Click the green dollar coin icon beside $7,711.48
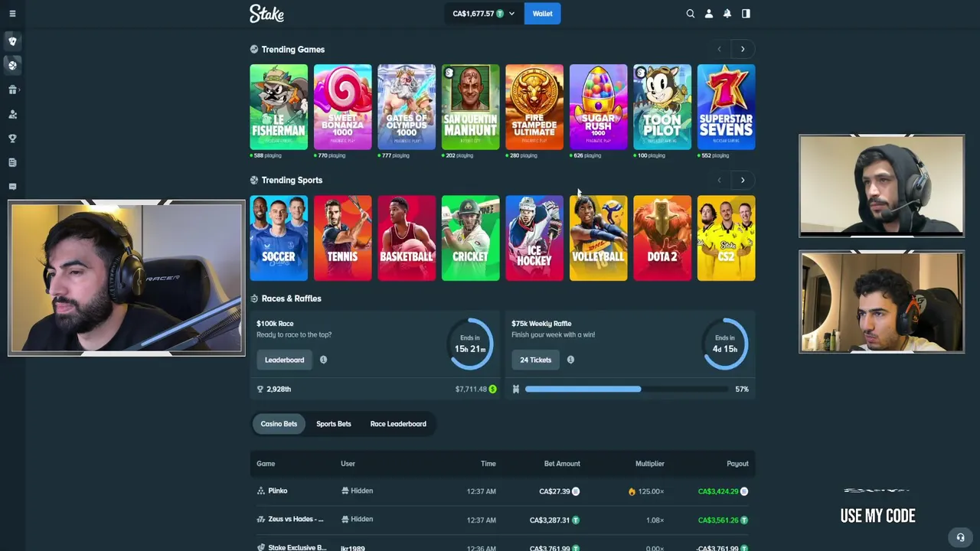 492,390
